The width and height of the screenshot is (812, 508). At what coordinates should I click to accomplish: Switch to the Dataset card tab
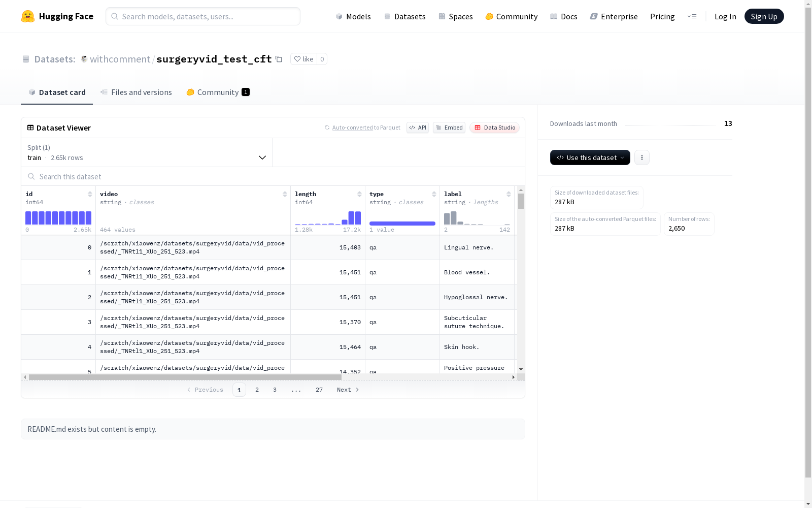pyautogui.click(x=57, y=92)
